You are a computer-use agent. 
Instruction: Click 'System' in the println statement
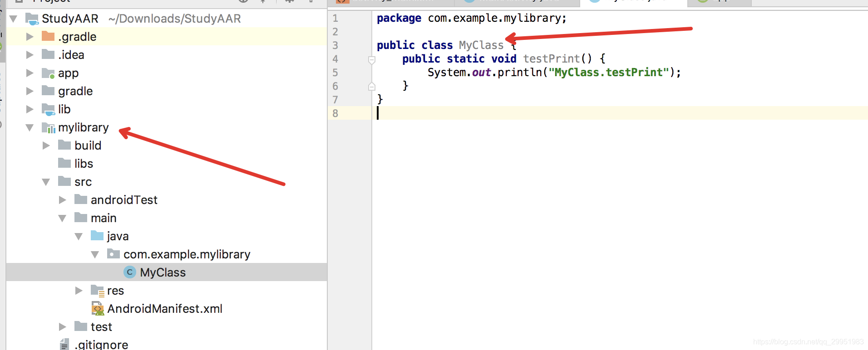click(447, 73)
